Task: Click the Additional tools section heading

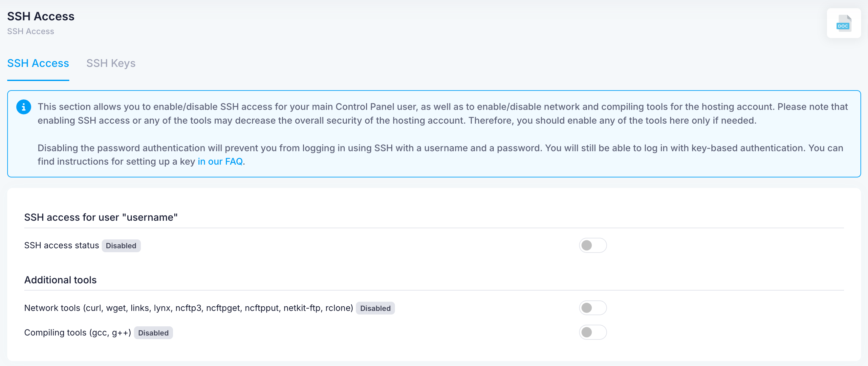Action: pos(60,280)
